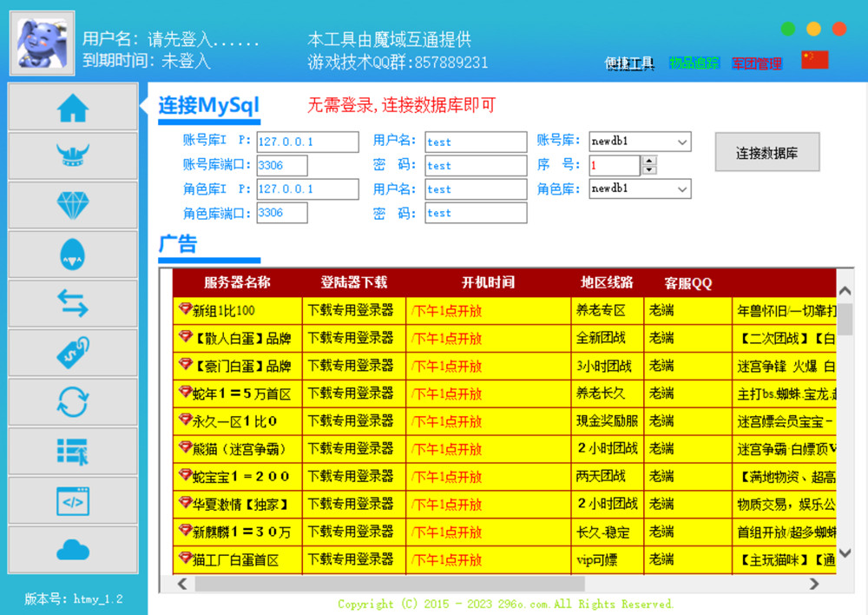This screenshot has height=615, width=868.
Task: Open the 便捷工具 menu
Action: click(x=629, y=63)
